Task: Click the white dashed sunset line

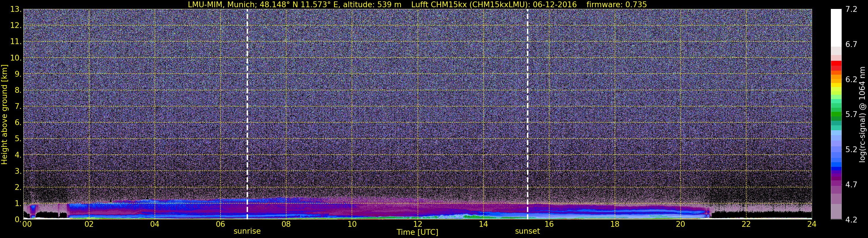Action: coord(527,114)
